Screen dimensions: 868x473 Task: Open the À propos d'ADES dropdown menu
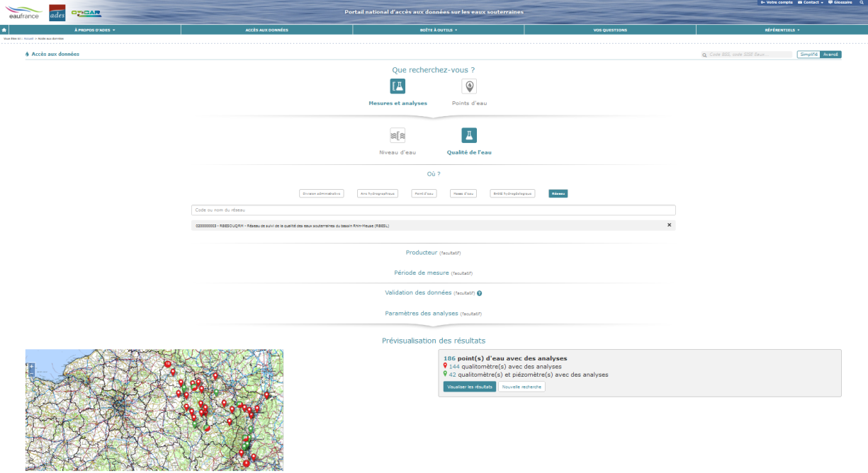click(95, 30)
